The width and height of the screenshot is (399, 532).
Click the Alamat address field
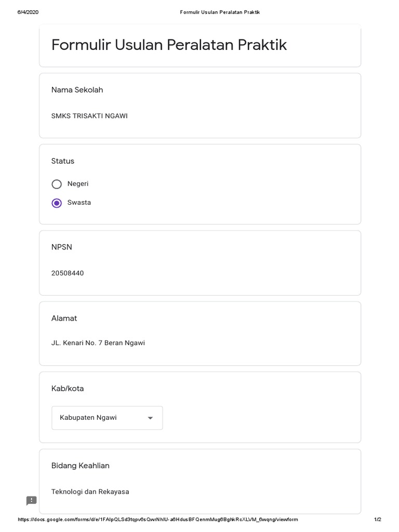pos(98,343)
